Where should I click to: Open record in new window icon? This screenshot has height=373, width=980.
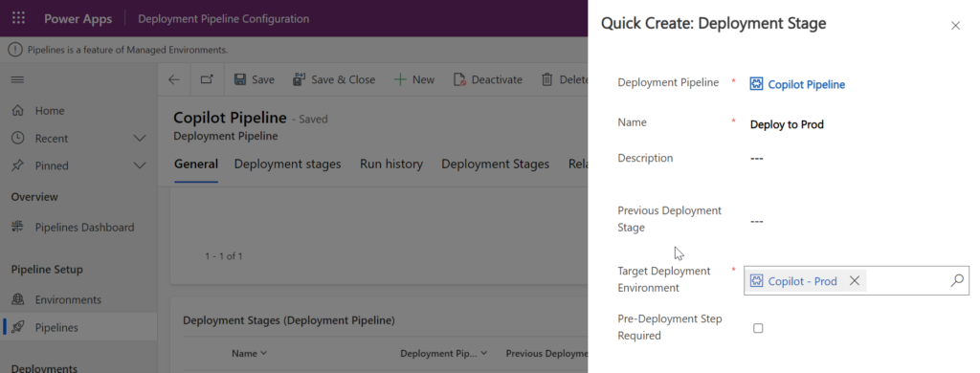(x=207, y=79)
